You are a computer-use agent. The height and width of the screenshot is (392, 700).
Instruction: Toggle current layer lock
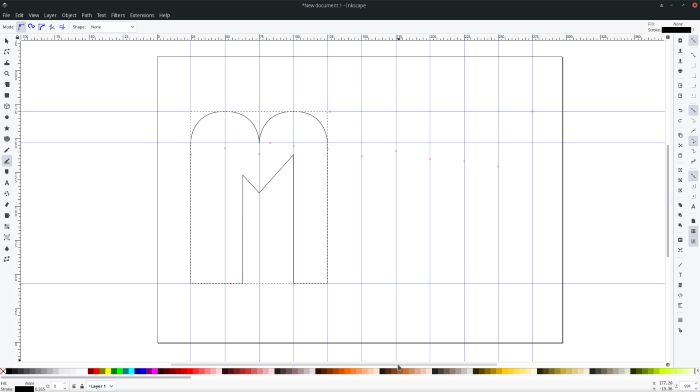(x=81, y=386)
